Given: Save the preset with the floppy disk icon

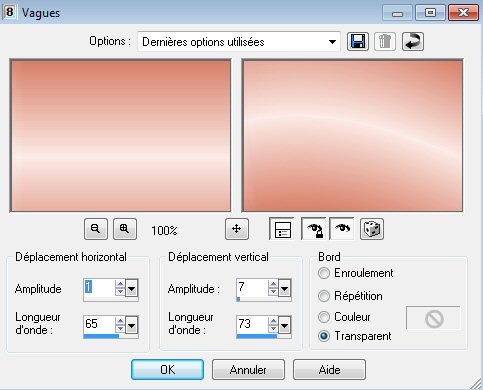Looking at the screenshot, I should pos(358,42).
